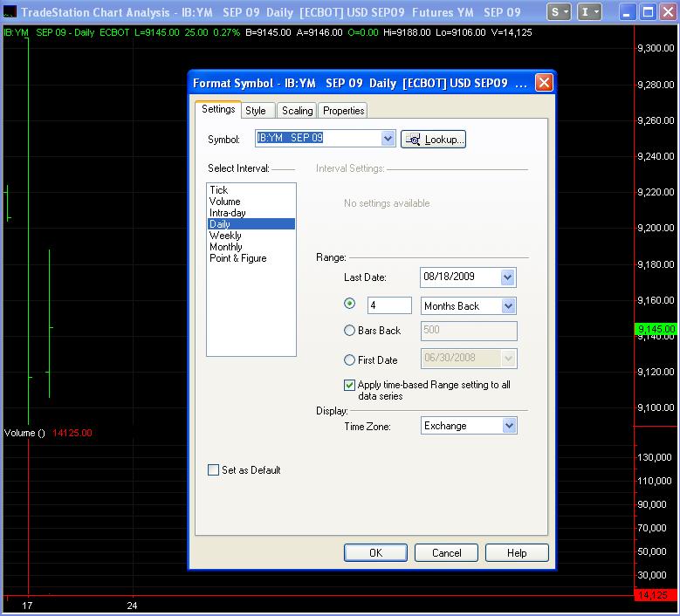Click the 9,300.00 price axis label
This screenshot has width=680, height=616.
click(x=656, y=48)
